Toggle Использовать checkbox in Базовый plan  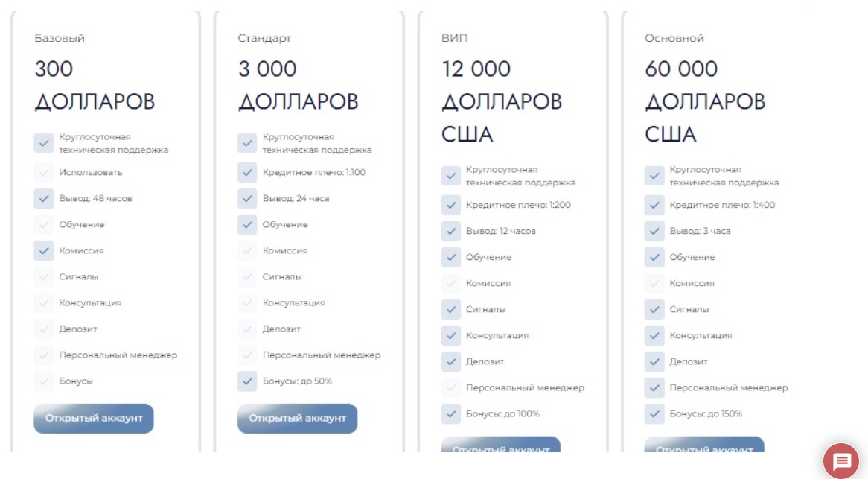pos(44,173)
